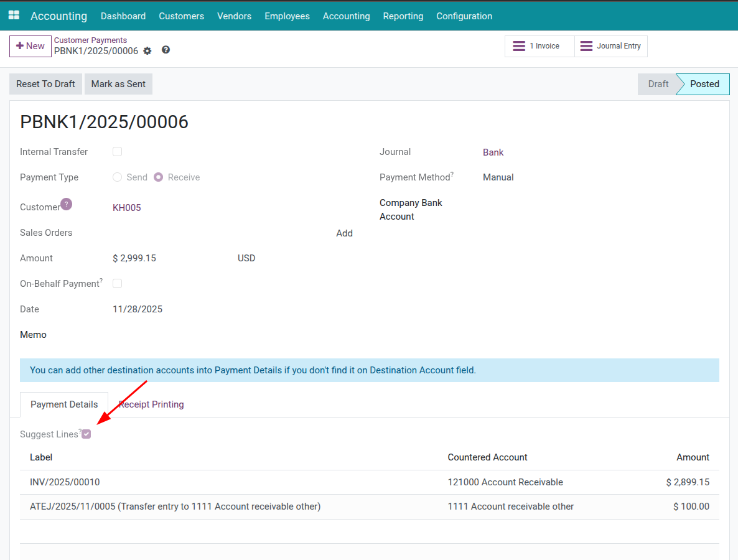Click the purple Customer help badge

click(x=67, y=204)
